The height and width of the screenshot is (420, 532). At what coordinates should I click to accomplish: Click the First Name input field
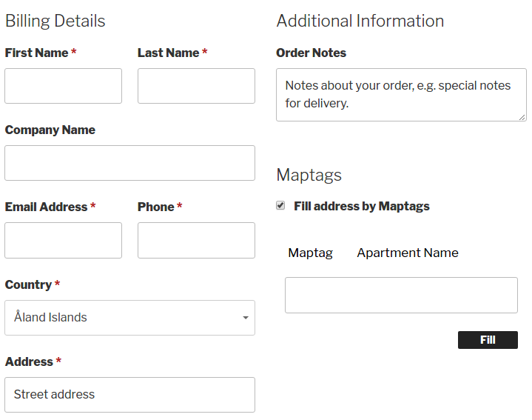[x=63, y=86]
